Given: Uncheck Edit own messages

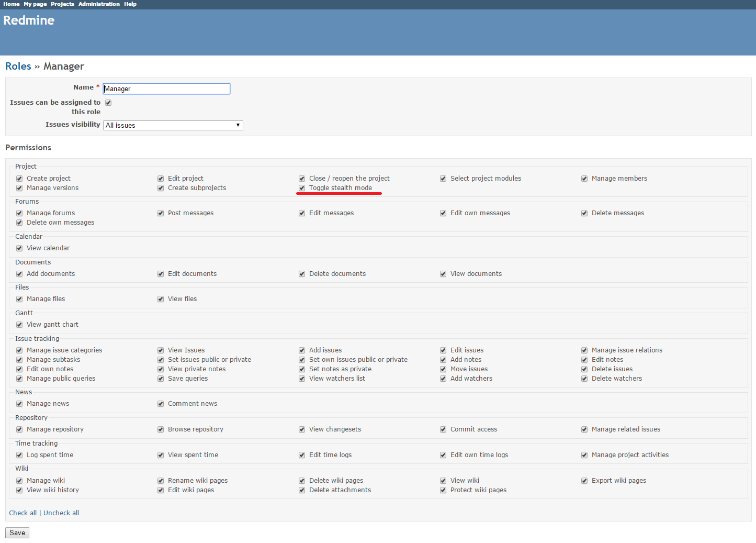Looking at the screenshot, I should tap(443, 213).
